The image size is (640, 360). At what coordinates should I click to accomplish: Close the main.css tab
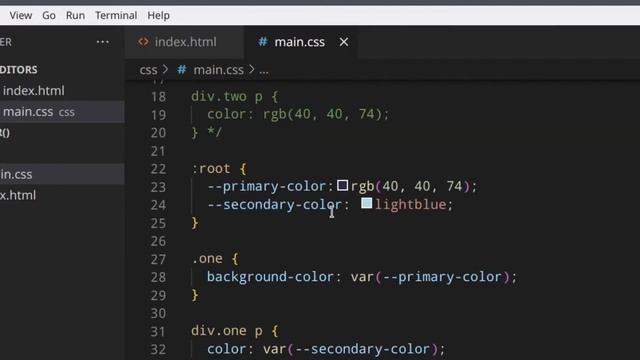pos(344,42)
